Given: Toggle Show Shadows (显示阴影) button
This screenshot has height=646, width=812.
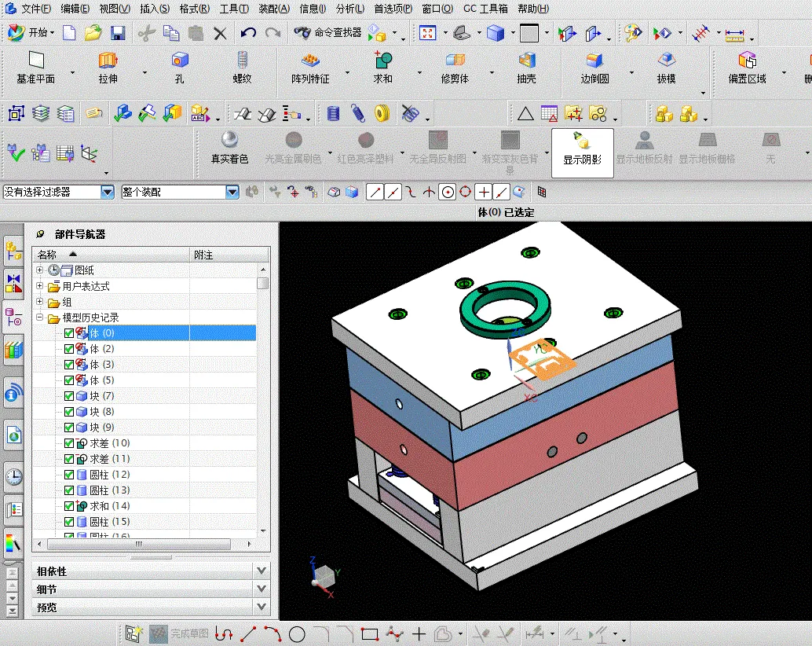Looking at the screenshot, I should (x=583, y=152).
